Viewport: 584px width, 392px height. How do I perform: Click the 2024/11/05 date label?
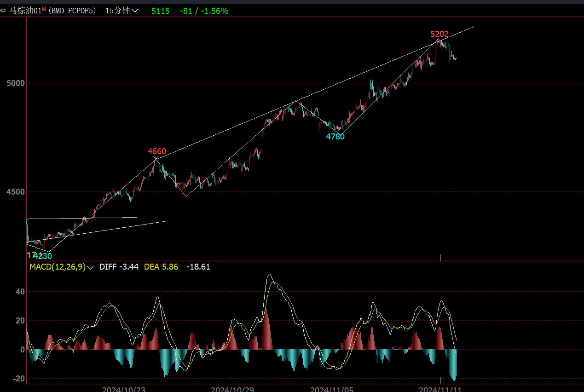[x=332, y=389]
